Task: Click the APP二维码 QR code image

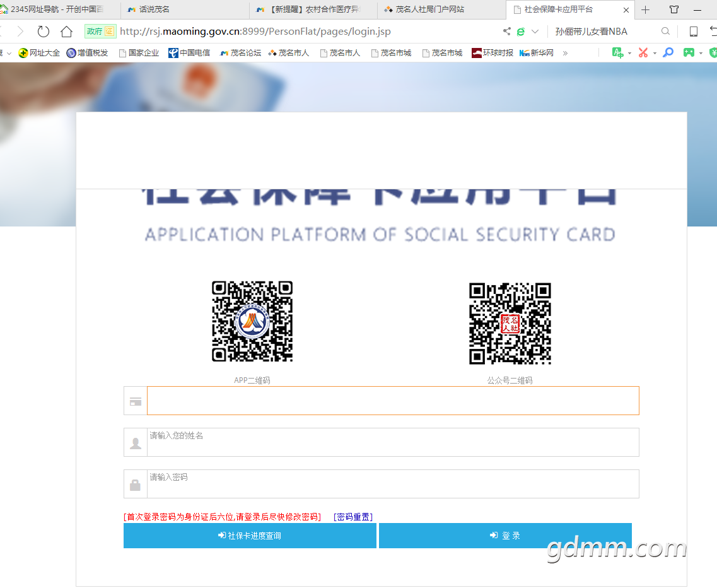Action: 252,321
